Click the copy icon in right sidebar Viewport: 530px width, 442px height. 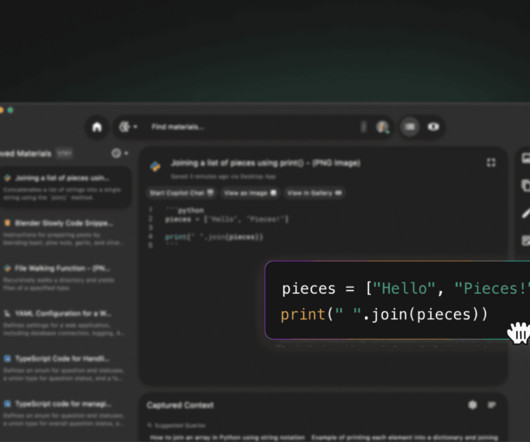click(526, 186)
